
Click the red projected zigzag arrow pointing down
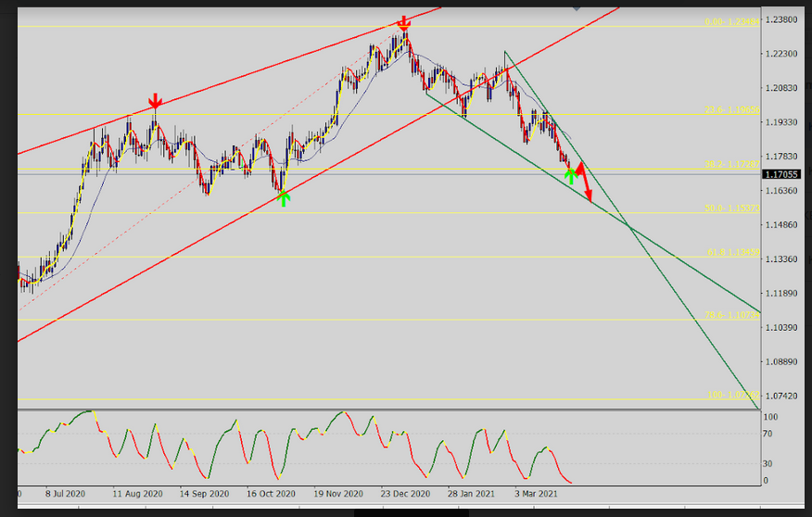[585, 184]
